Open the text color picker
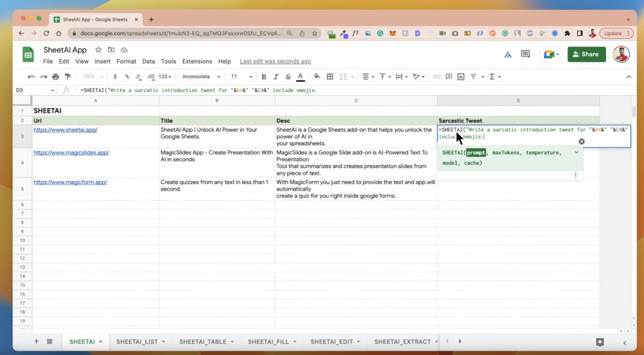 pyautogui.click(x=301, y=77)
